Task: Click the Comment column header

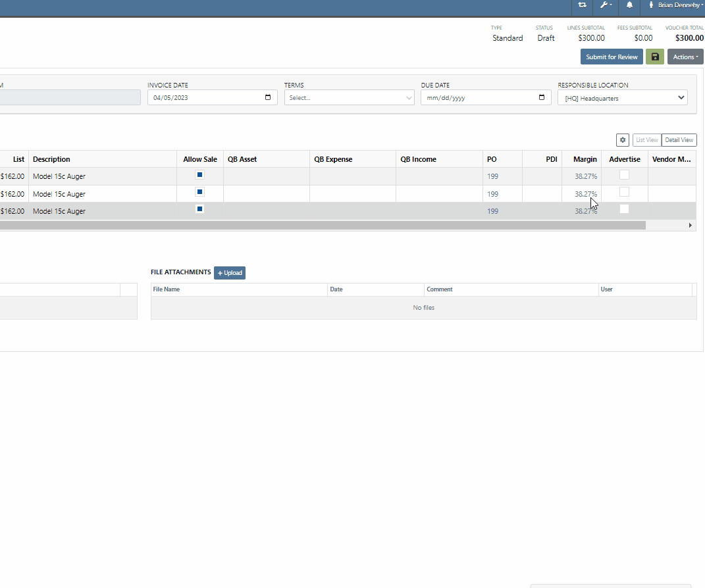Action: tap(511, 289)
